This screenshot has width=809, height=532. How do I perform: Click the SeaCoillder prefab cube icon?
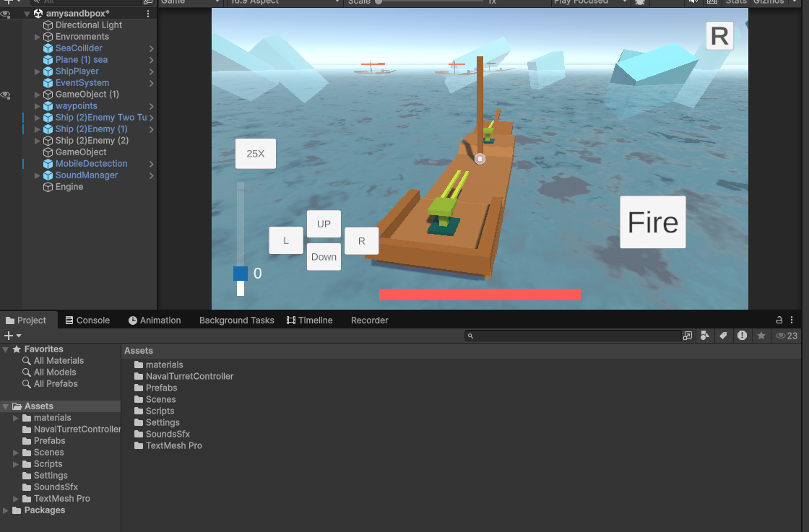click(48, 48)
